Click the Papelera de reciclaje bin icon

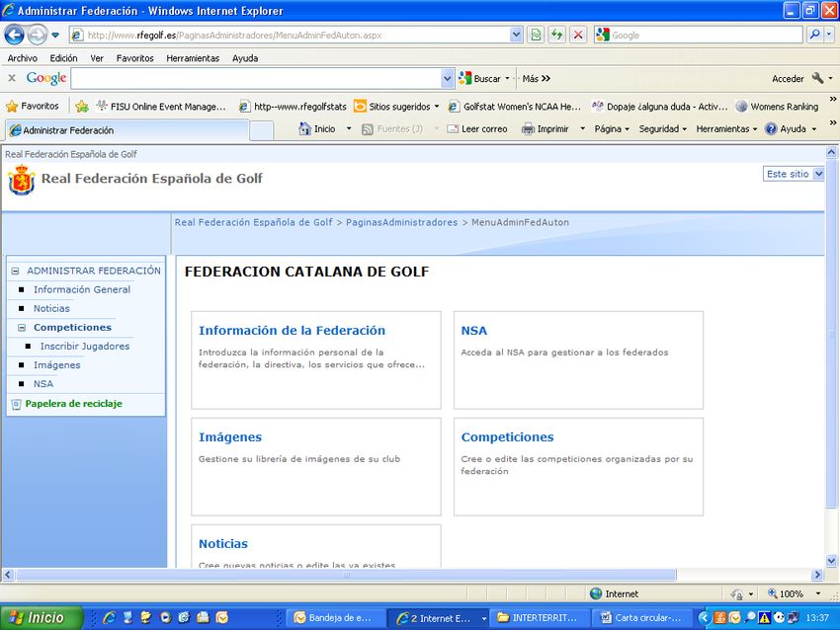[16, 404]
